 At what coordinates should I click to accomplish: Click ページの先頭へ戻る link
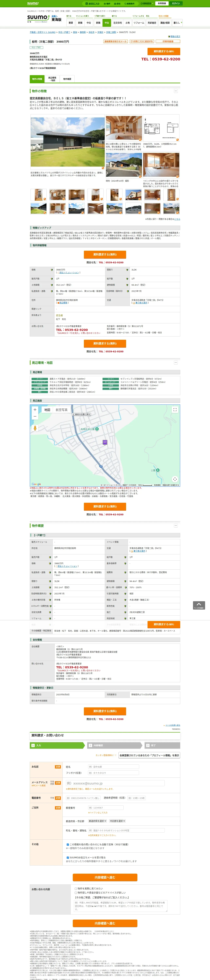coord(173,725)
